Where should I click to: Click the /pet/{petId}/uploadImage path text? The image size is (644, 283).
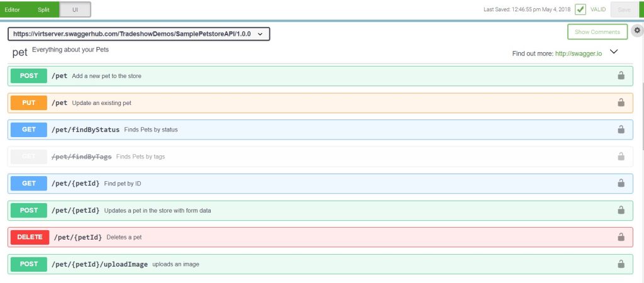click(x=100, y=264)
